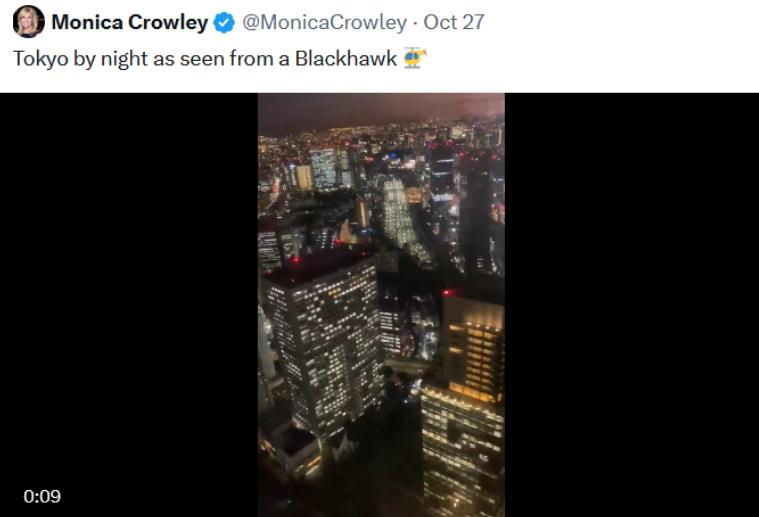Open Monica Crowley's profile avatar
Image resolution: width=759 pixels, height=517 pixels.
pos(29,22)
